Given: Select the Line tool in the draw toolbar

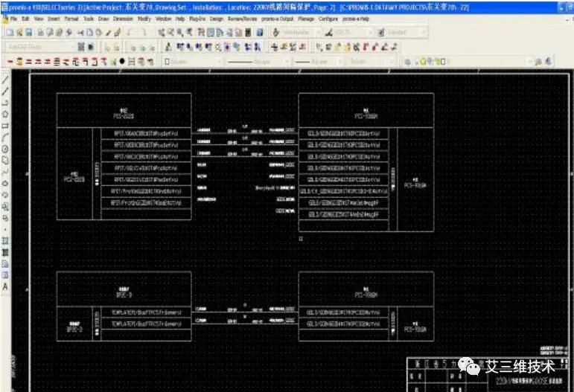Looking at the screenshot, I should (5, 80).
